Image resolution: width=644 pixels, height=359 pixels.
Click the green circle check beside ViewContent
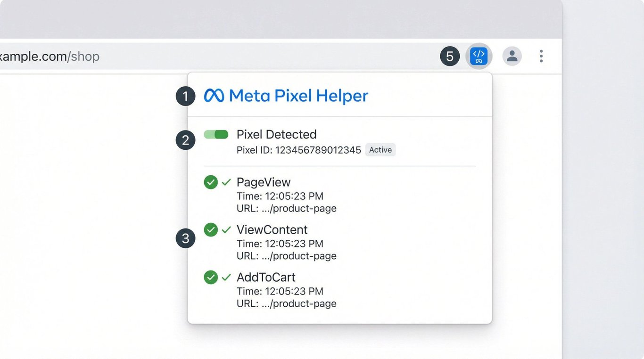[x=211, y=229]
